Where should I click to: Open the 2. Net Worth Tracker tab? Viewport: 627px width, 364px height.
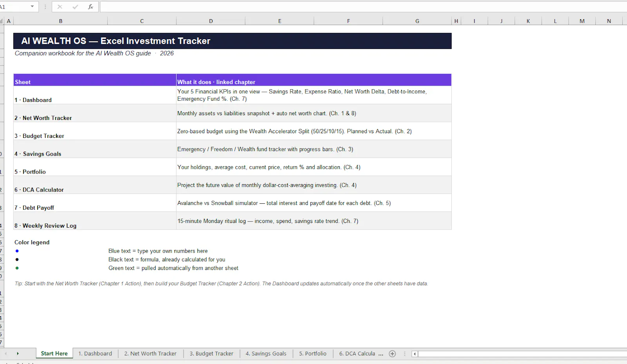coord(150,353)
